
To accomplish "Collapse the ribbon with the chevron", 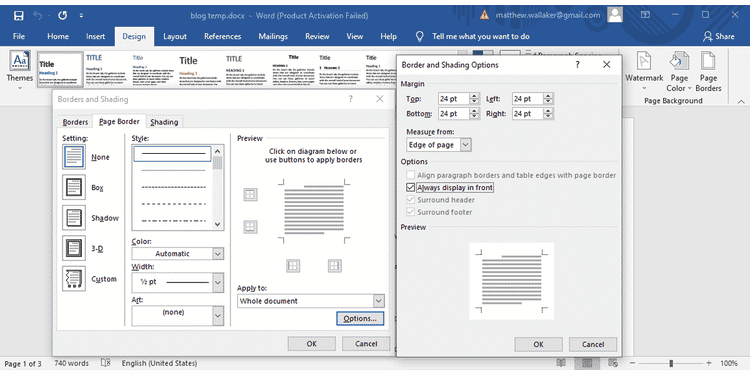I will click(741, 101).
